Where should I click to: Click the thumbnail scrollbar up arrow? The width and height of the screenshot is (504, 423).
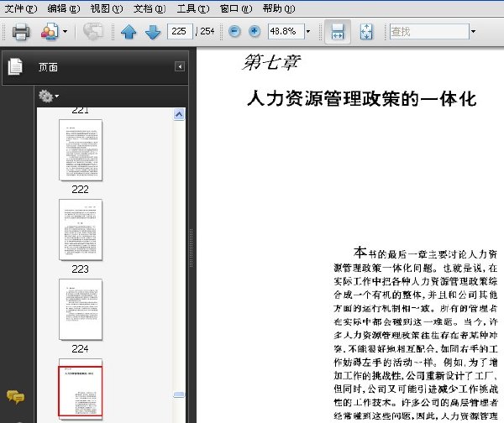click(x=179, y=114)
